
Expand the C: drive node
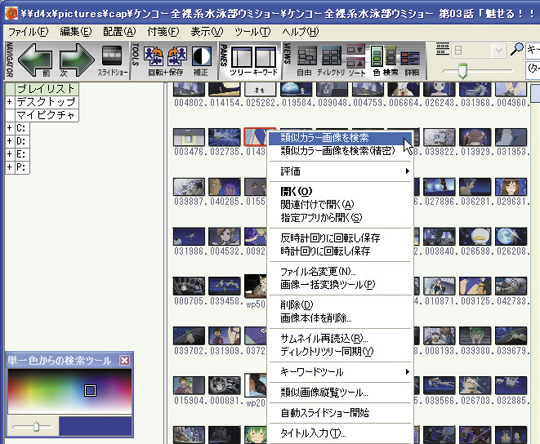coord(10,128)
